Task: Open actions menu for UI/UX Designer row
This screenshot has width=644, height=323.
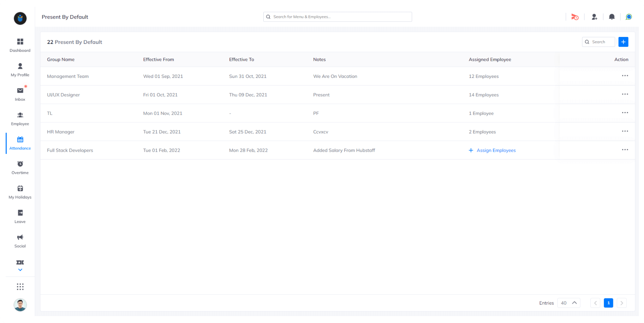Action: (x=625, y=94)
